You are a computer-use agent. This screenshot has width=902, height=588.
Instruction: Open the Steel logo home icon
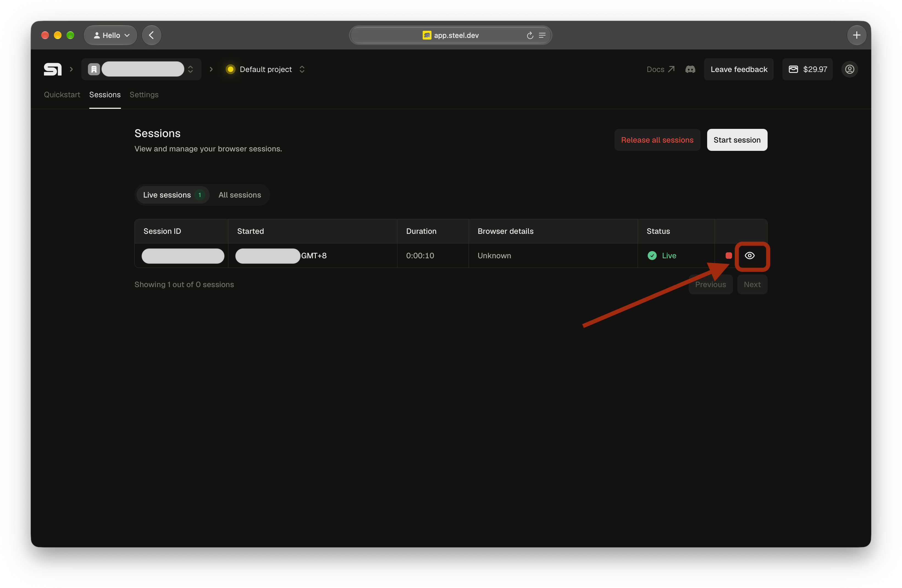tap(53, 69)
